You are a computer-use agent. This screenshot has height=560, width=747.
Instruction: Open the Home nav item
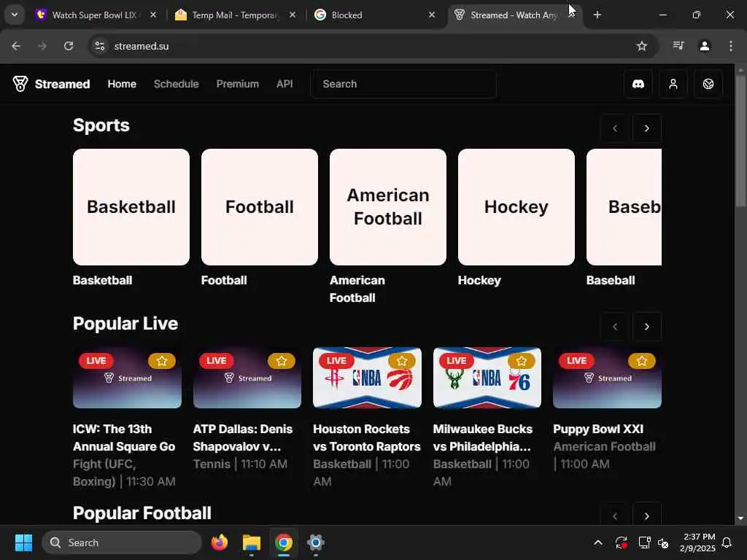[122, 84]
